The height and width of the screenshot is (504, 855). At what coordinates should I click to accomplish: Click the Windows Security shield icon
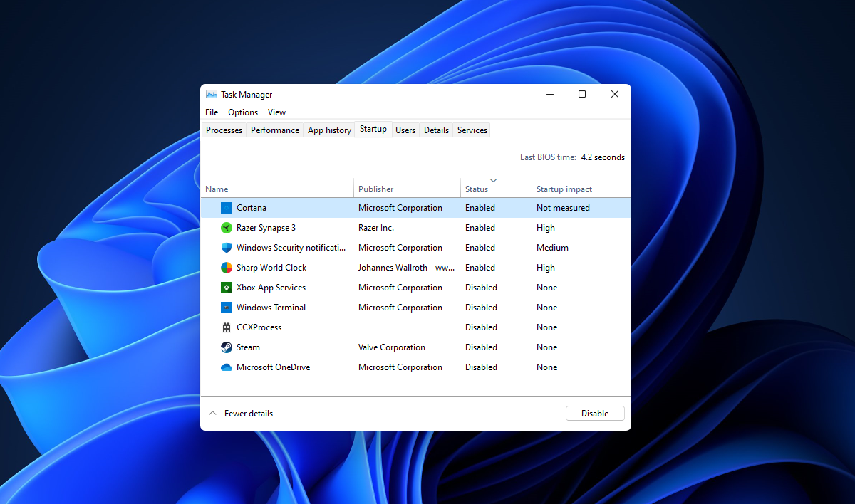click(x=226, y=247)
